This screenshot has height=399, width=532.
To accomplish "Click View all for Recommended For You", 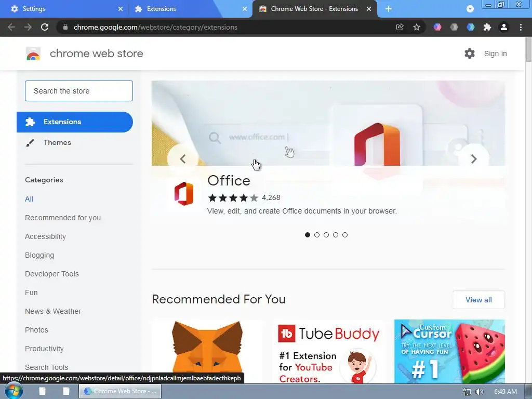I will [x=478, y=300].
